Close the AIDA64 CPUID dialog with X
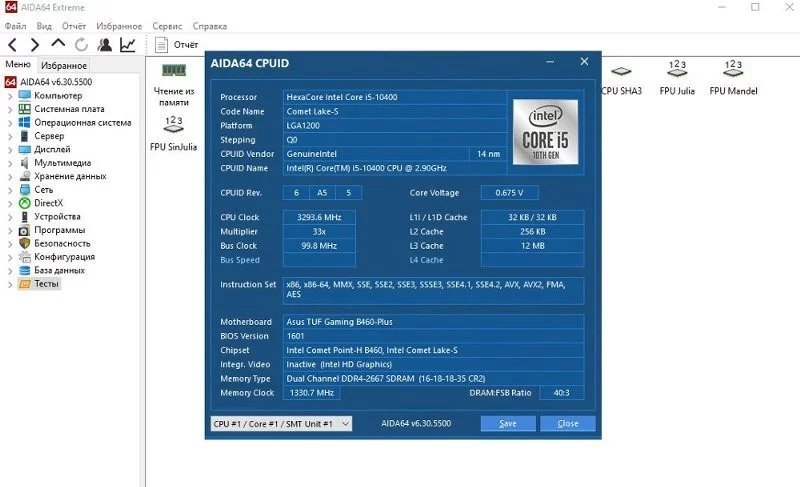 [x=584, y=61]
